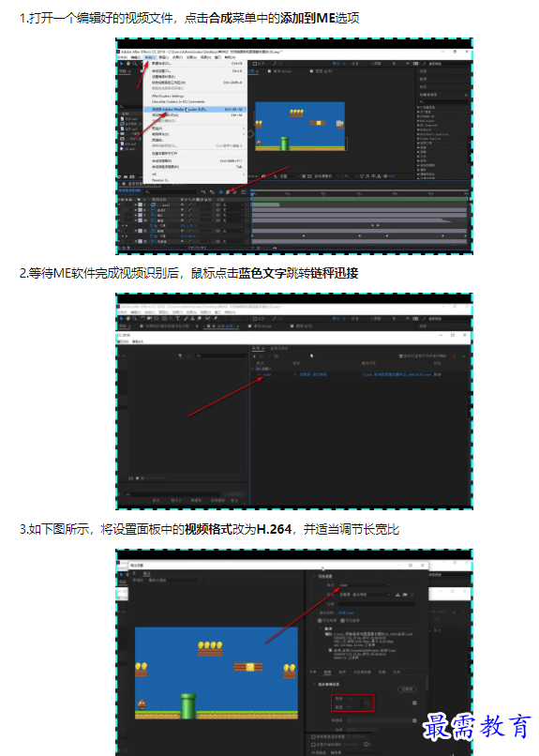Screen dimensions: 539x756
Task: Click the add source plus icon in queue panel
Action: tap(254, 355)
